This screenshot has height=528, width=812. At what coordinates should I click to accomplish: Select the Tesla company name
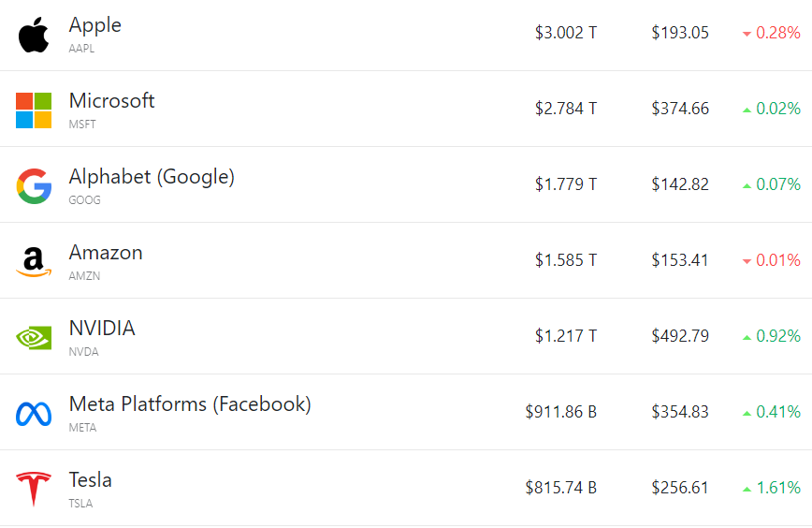[90, 480]
